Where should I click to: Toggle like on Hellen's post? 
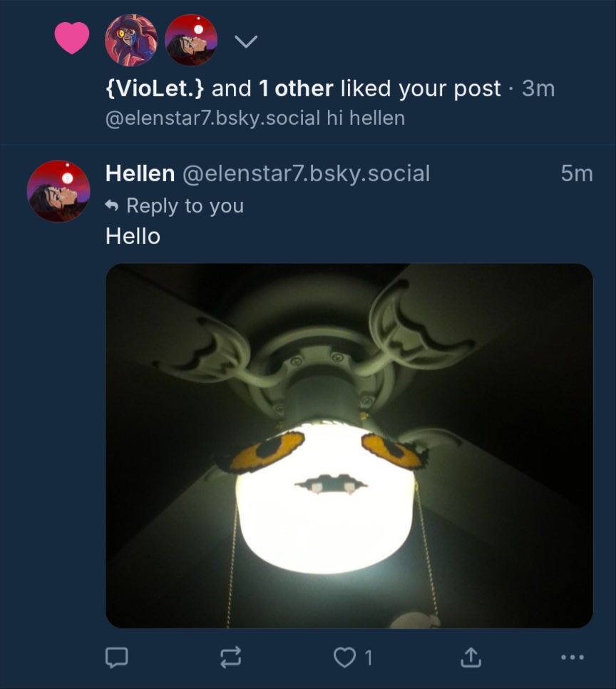point(345,658)
